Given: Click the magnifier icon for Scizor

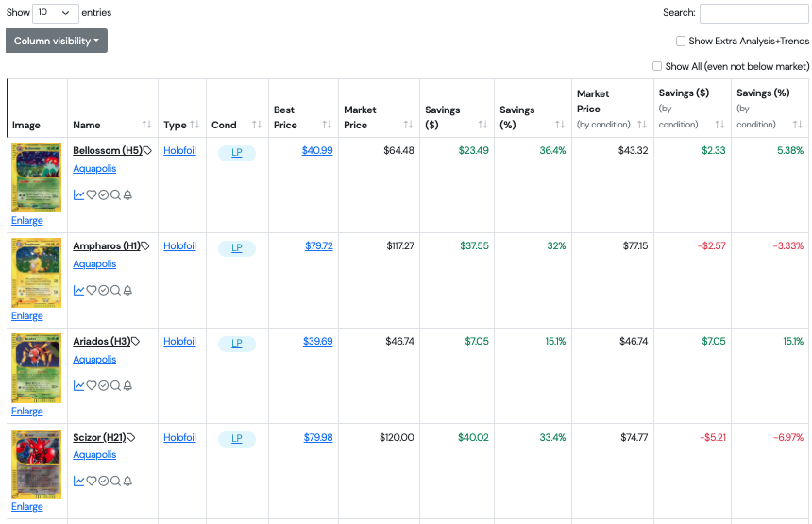Looking at the screenshot, I should point(115,482).
